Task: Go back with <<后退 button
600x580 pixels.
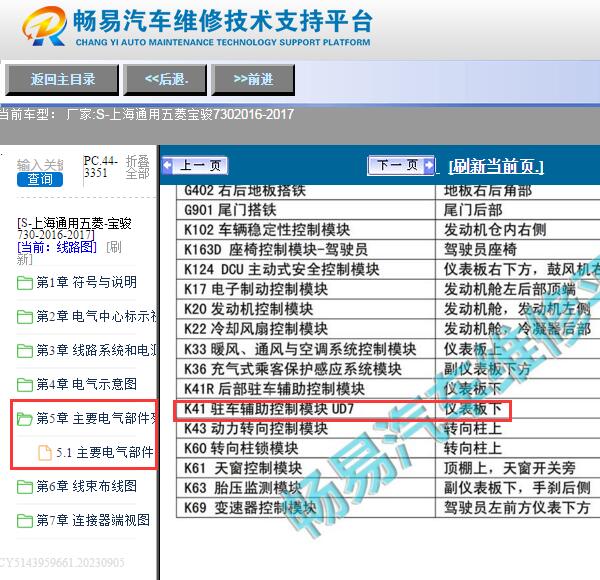Action: coord(165,80)
